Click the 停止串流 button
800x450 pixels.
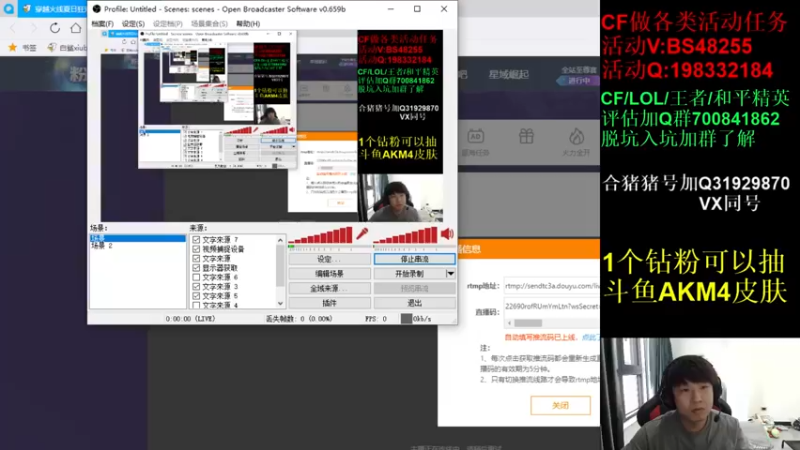(415, 259)
